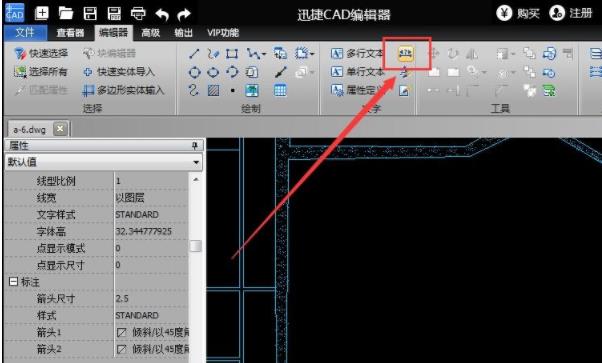Click the 多行文本 multiline text tool
Image resolution: width=602 pixels, height=363 pixels.
[357, 53]
